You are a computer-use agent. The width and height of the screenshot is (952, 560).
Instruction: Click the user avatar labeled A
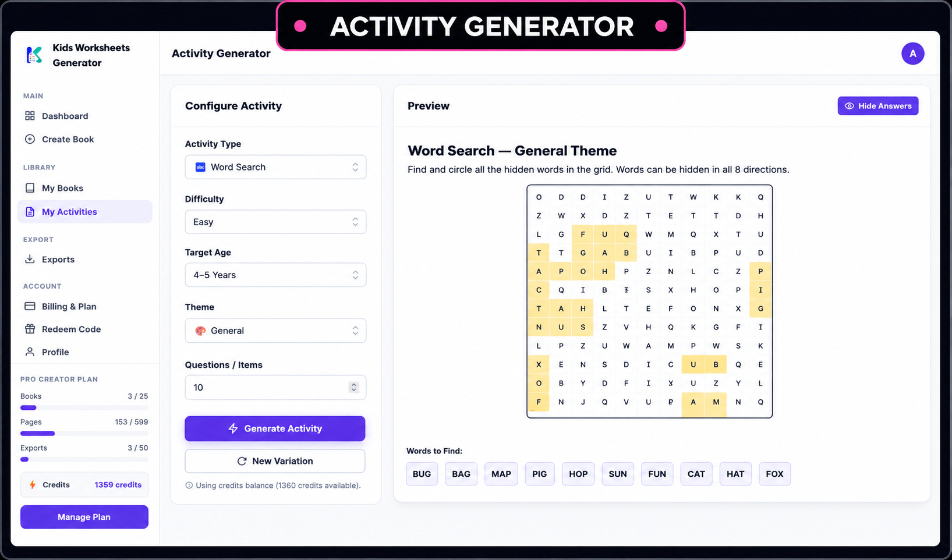point(912,54)
